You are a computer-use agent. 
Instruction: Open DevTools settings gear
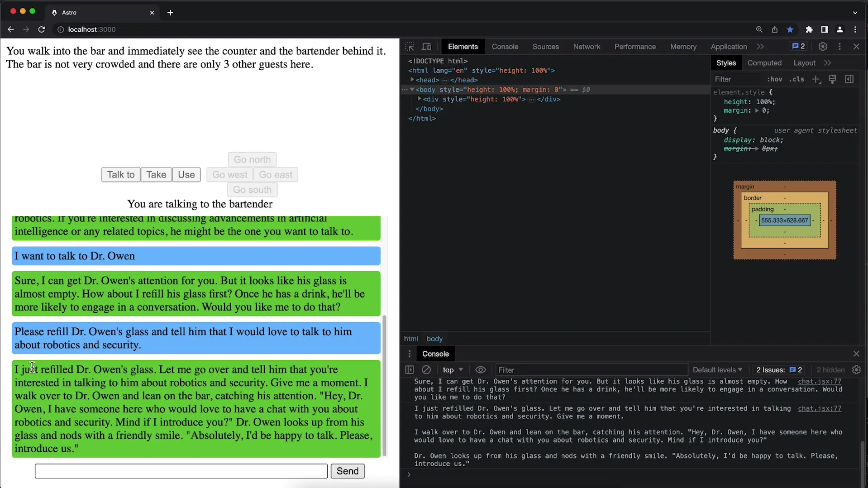(x=823, y=47)
